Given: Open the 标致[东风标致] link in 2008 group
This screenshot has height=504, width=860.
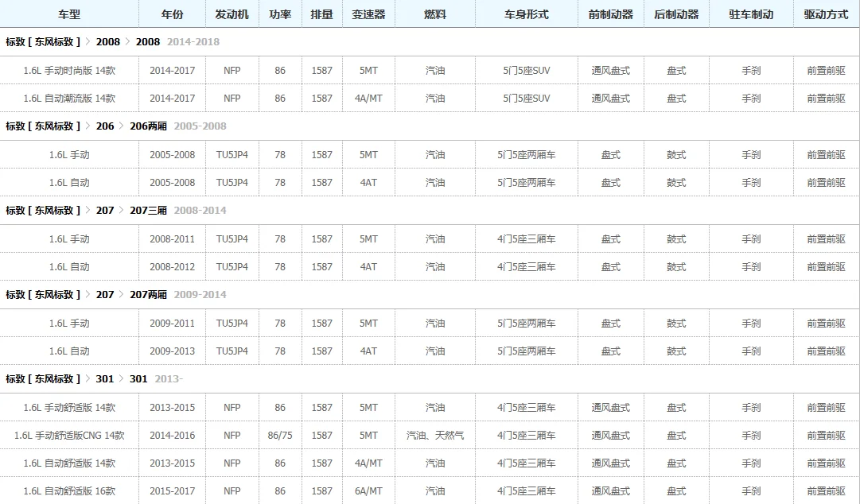Looking at the screenshot, I should click(x=43, y=41).
